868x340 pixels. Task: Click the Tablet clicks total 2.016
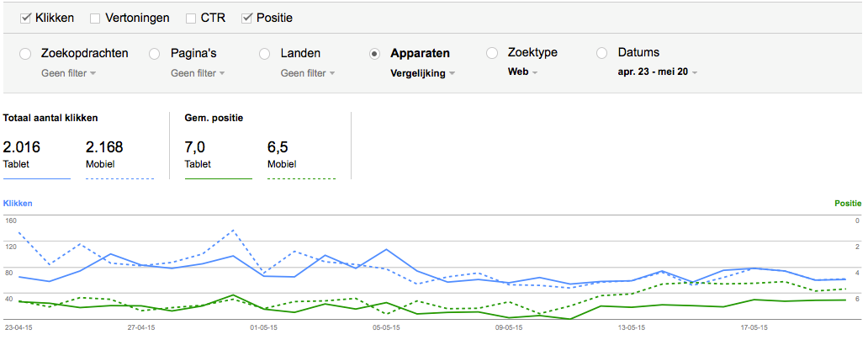[x=22, y=147]
